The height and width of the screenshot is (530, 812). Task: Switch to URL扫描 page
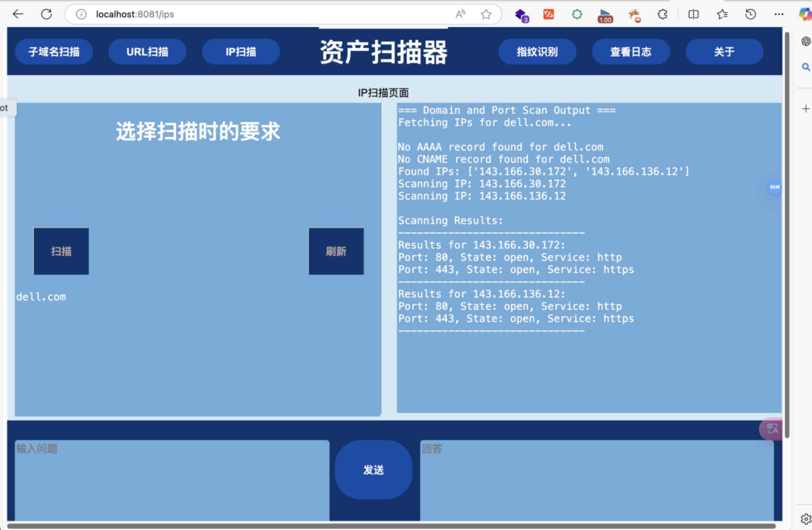tap(147, 52)
